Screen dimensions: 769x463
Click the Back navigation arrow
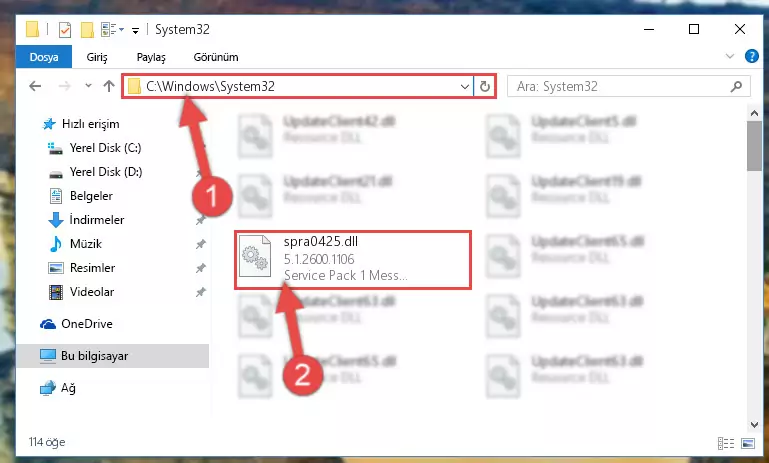(35, 86)
